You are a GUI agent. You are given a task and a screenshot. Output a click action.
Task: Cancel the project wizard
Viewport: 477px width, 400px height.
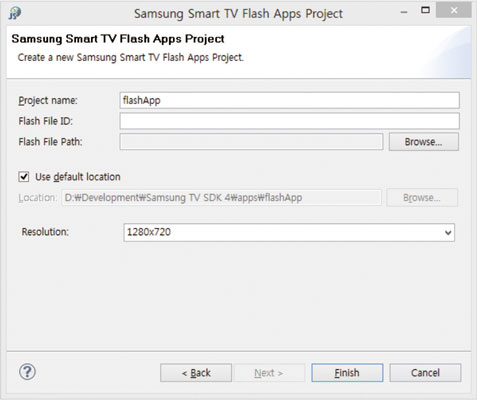tap(425, 373)
